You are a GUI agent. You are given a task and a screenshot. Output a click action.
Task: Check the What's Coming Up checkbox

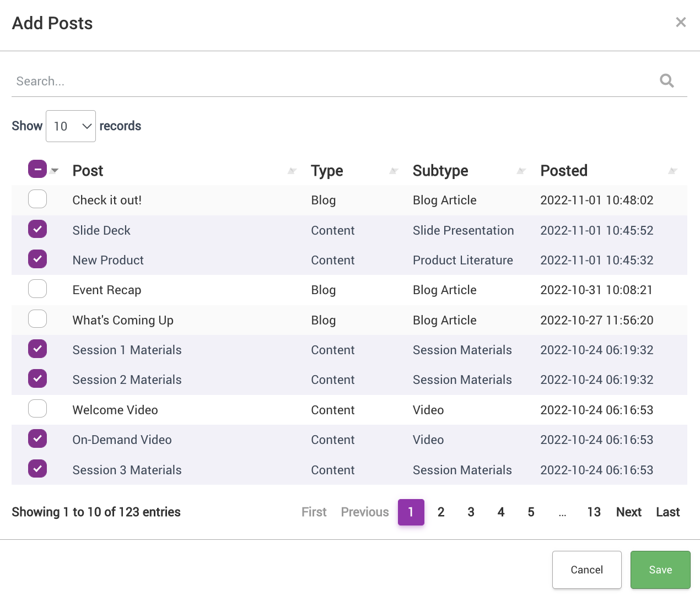pyautogui.click(x=37, y=318)
